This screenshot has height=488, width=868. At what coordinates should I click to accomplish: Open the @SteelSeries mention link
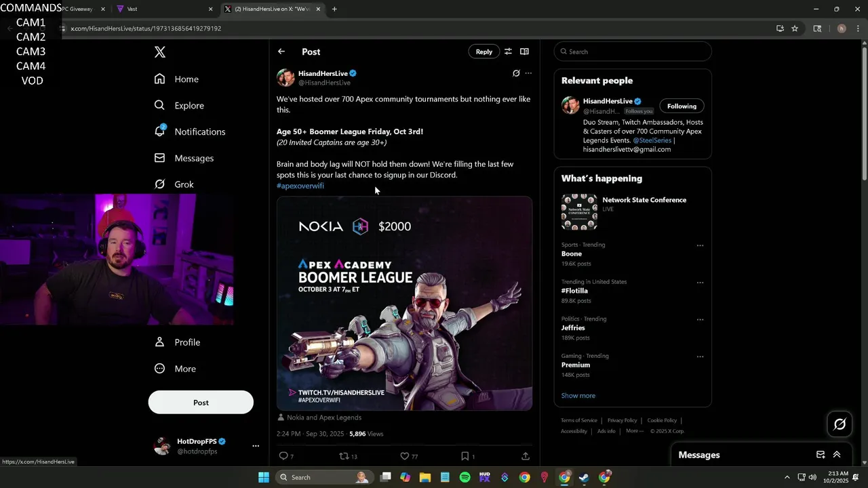tap(652, 140)
